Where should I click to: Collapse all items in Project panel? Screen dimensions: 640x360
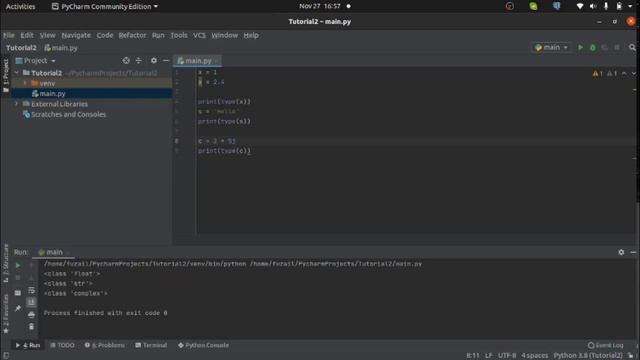click(x=138, y=60)
